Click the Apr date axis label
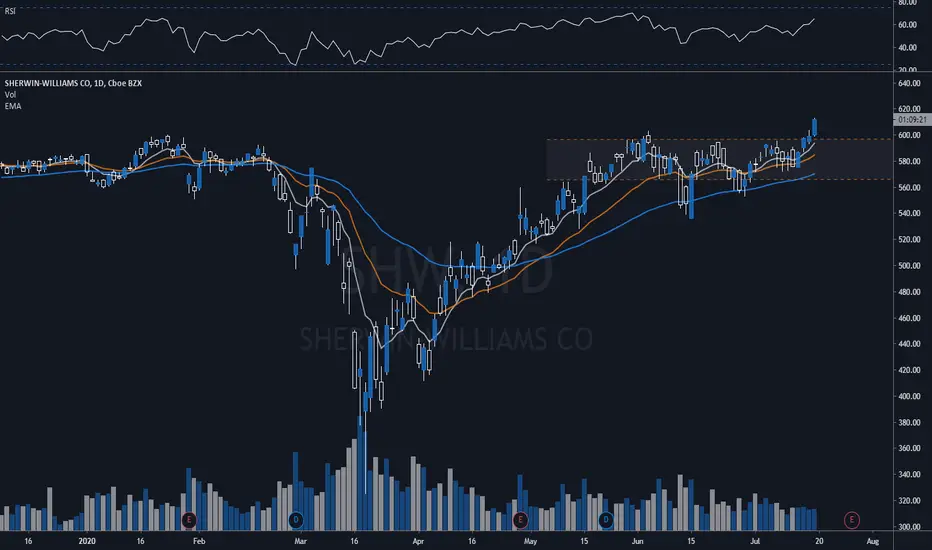The image size is (932, 550). pos(418,541)
